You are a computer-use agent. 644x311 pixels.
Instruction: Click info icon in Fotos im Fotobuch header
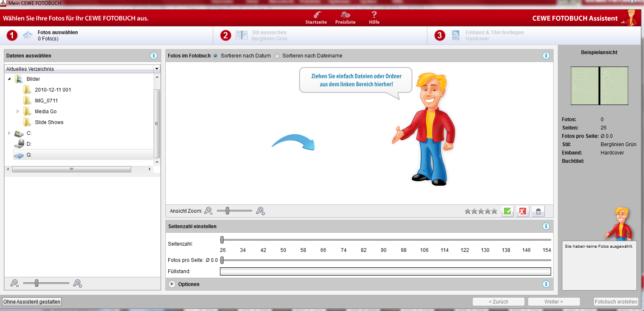click(546, 55)
